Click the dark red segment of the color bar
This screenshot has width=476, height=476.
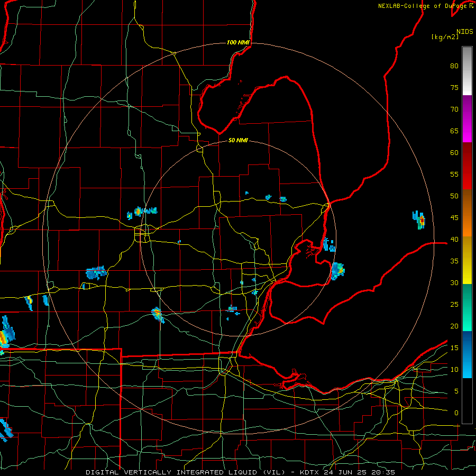[x=467, y=166]
